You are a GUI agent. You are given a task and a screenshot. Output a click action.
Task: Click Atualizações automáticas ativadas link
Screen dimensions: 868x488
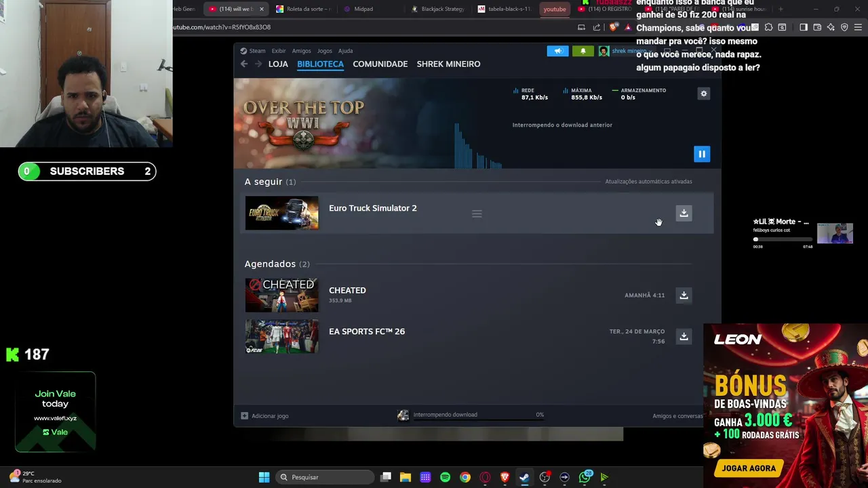click(648, 182)
